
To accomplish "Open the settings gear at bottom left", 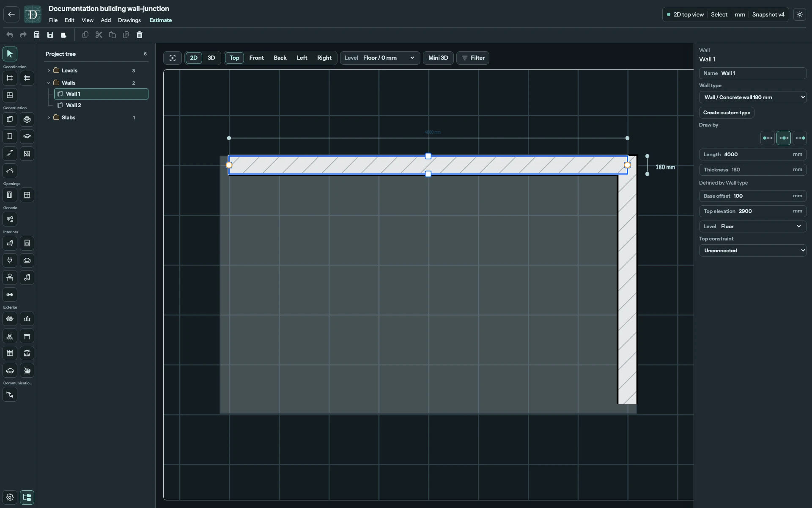I will click(10, 497).
